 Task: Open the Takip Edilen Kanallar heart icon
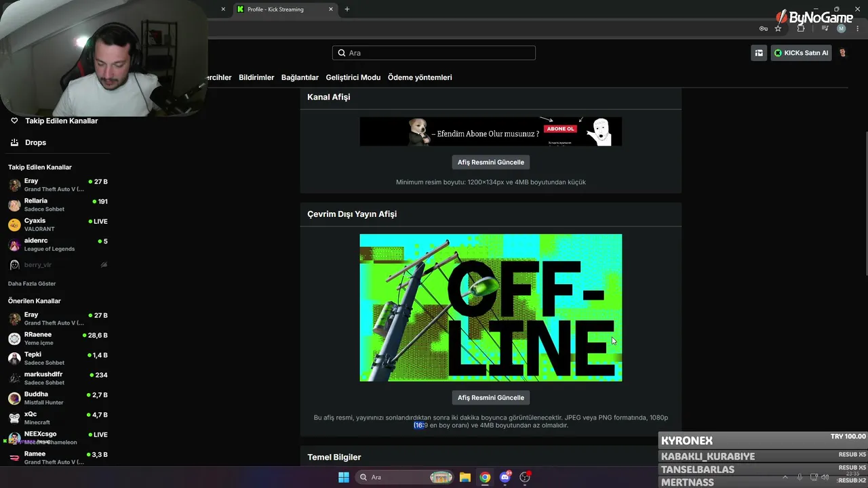click(14, 121)
